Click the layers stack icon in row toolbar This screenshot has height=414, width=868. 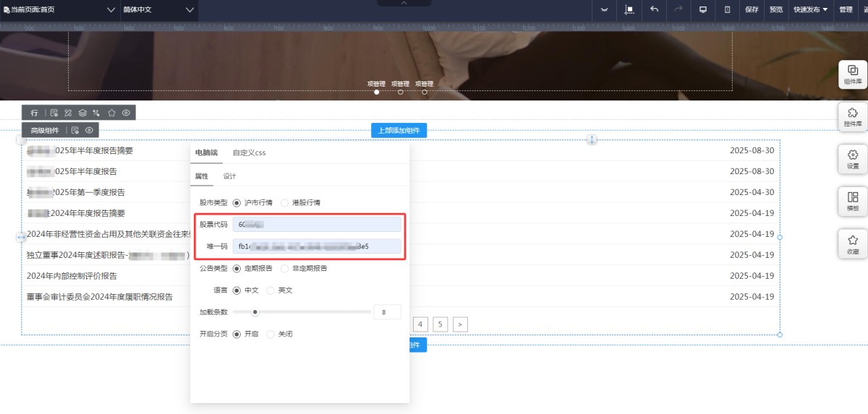(x=82, y=113)
